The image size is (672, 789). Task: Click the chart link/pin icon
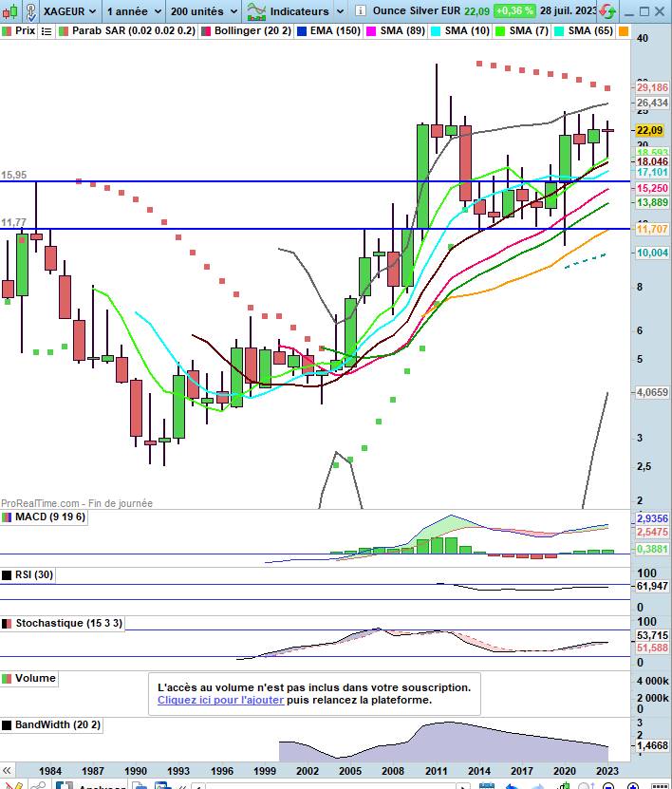coord(30,11)
